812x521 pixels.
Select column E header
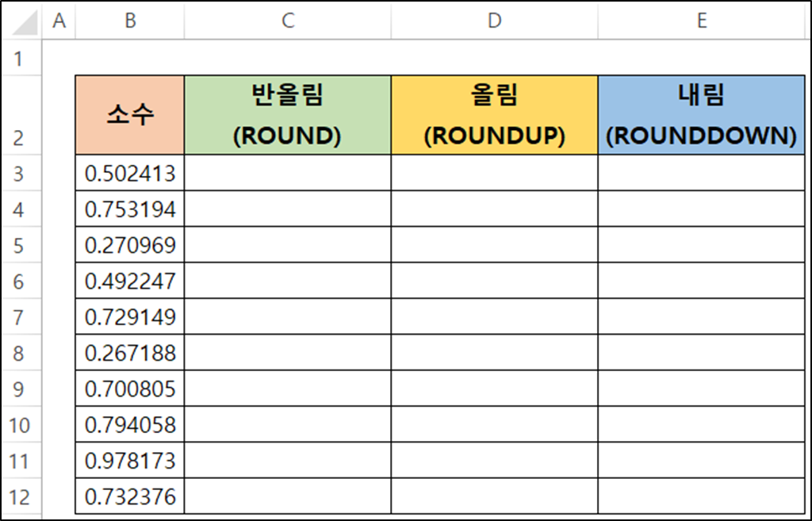702,21
